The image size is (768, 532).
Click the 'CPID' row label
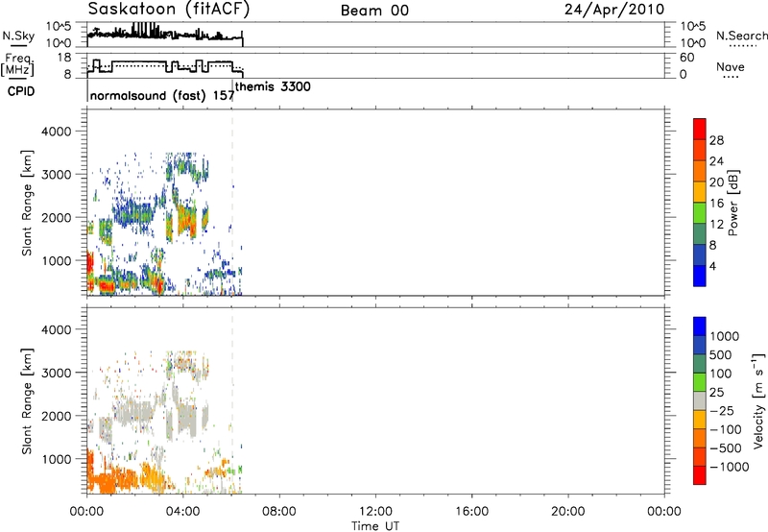(21, 91)
